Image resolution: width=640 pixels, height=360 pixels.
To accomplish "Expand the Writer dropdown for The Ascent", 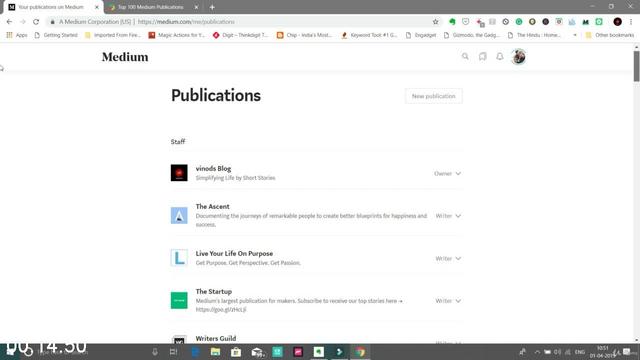I will (448, 216).
